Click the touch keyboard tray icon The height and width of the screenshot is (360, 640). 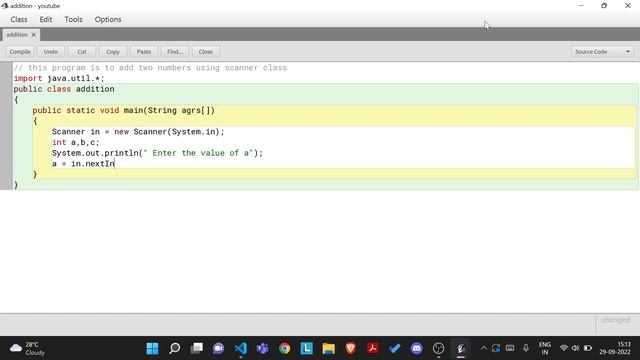click(x=510, y=348)
